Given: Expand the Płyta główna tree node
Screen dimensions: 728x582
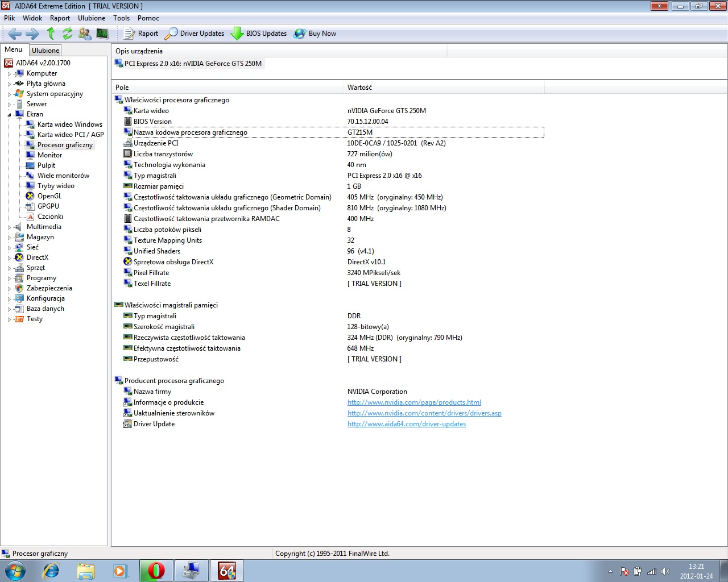Looking at the screenshot, I should tap(9, 84).
